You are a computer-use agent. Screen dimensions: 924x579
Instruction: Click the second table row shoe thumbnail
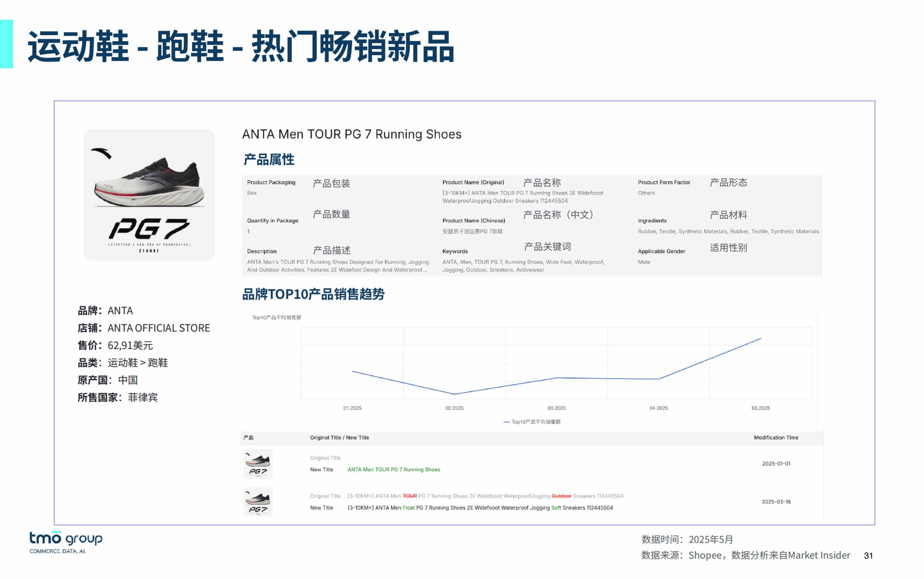pos(258,502)
